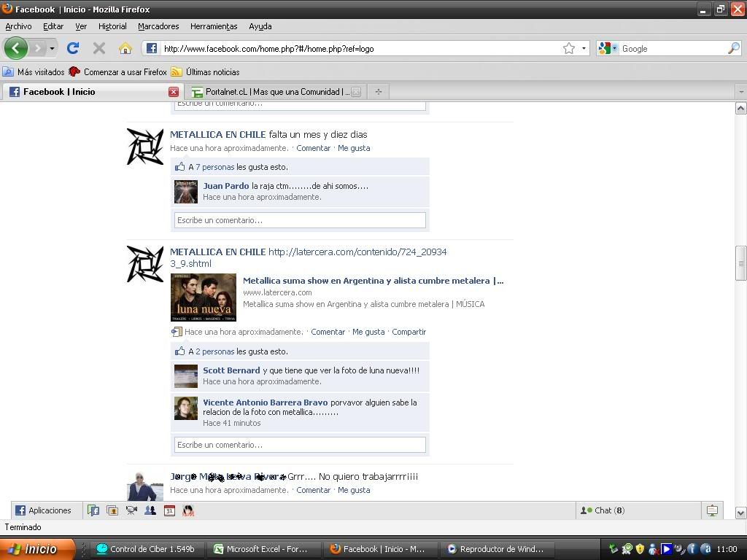Click Vicente Antonio Barrera Bravo's avatar

pyautogui.click(x=186, y=408)
